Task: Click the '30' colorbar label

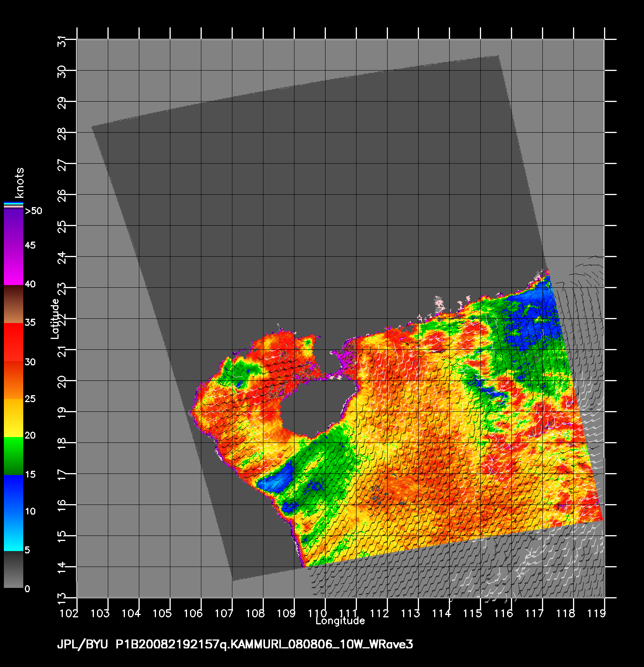Action: pyautogui.click(x=30, y=362)
